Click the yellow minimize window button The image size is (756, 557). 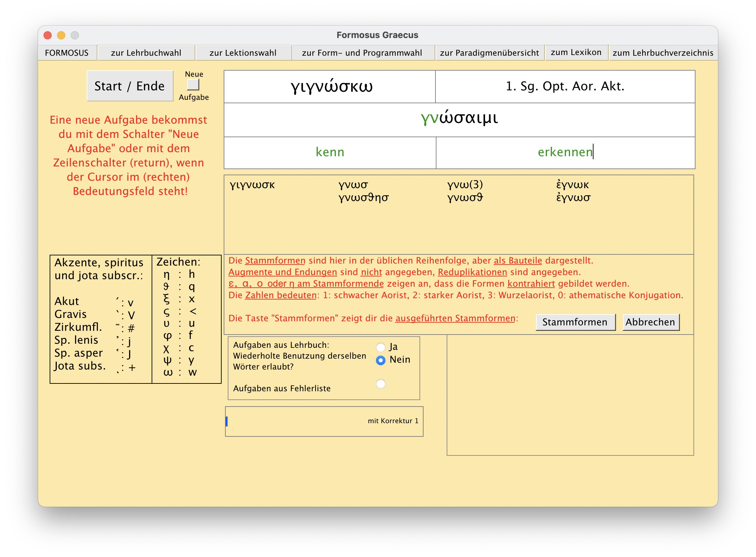pyautogui.click(x=61, y=35)
